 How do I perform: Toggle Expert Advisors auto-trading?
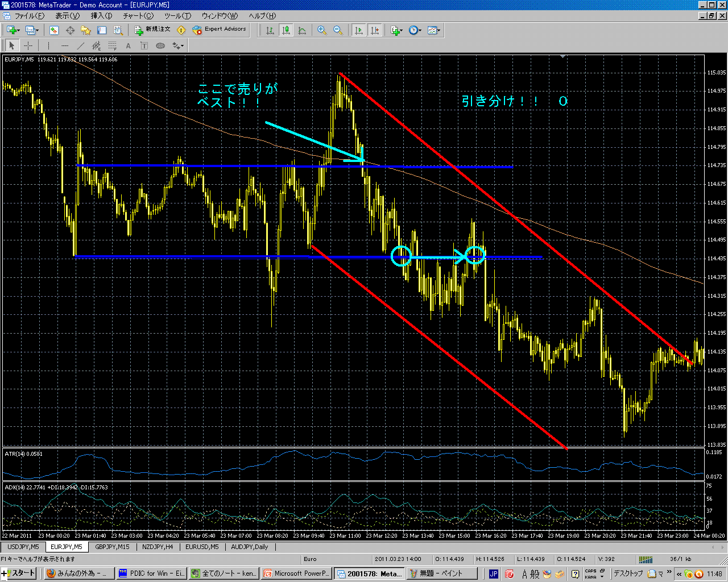point(220,30)
